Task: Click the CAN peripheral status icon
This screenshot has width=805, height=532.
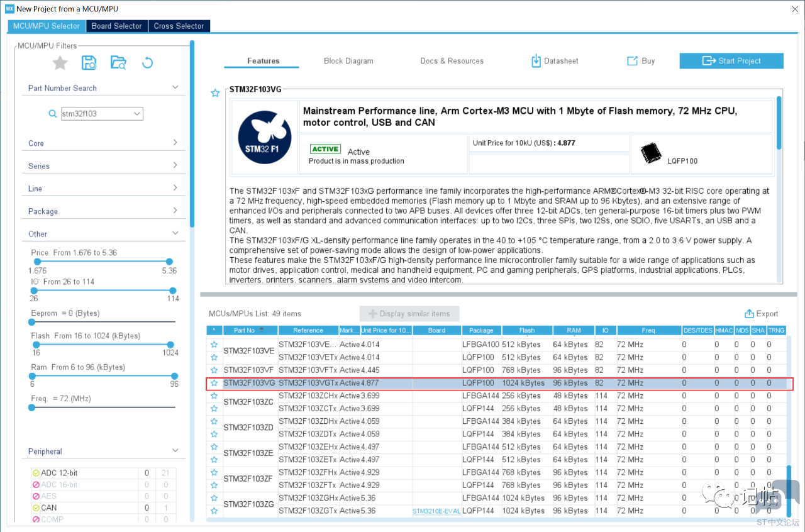Action: tap(36, 508)
